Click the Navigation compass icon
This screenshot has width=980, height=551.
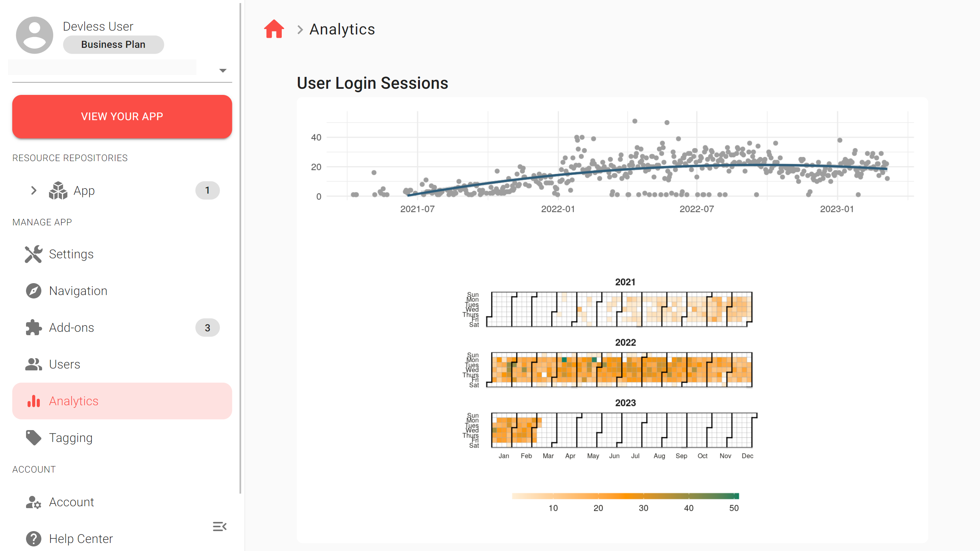[34, 291]
